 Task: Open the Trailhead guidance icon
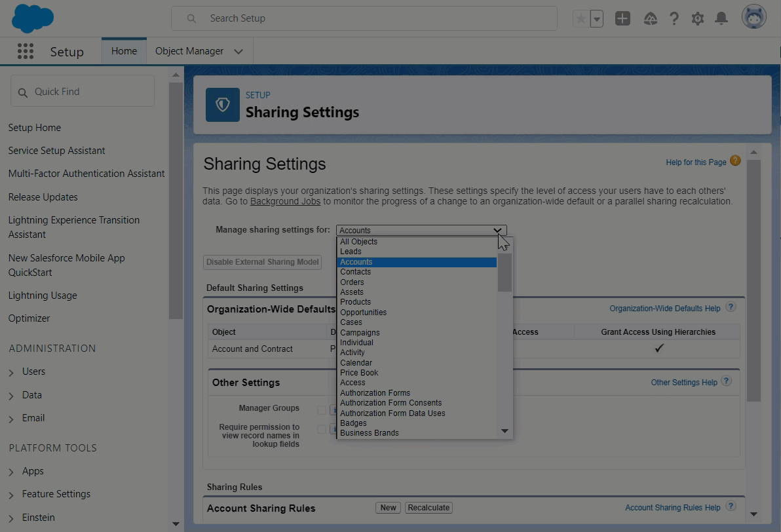tap(650, 19)
